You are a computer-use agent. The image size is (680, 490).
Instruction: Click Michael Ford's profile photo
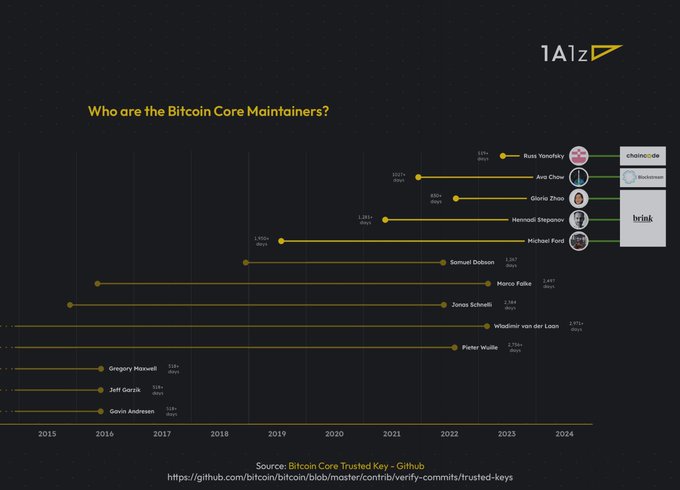click(579, 241)
